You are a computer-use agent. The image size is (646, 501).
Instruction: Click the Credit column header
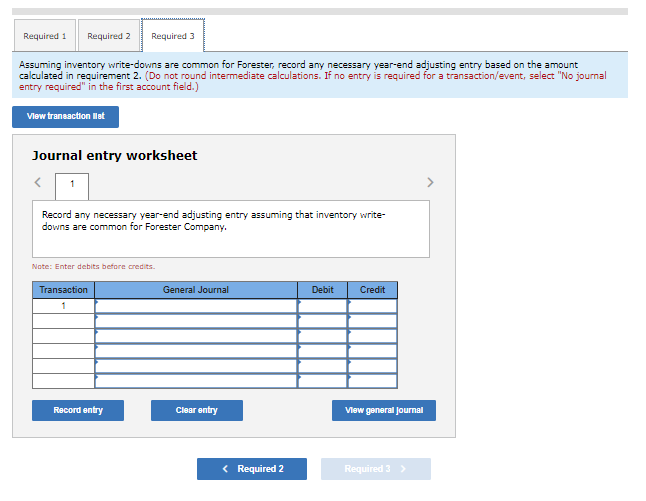tap(372, 290)
